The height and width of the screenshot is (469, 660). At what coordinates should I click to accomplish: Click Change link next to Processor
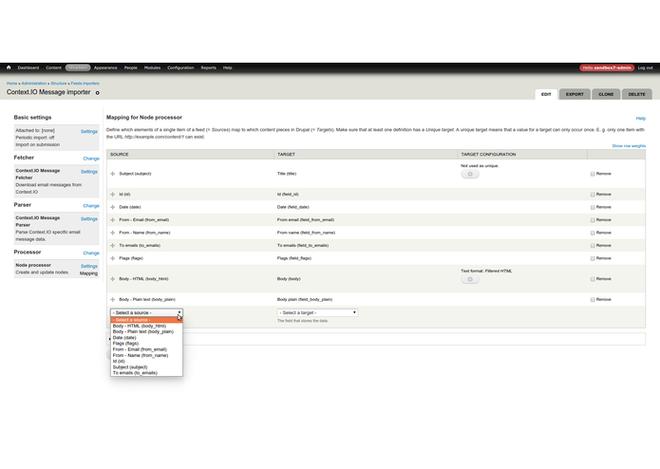pos(91,253)
